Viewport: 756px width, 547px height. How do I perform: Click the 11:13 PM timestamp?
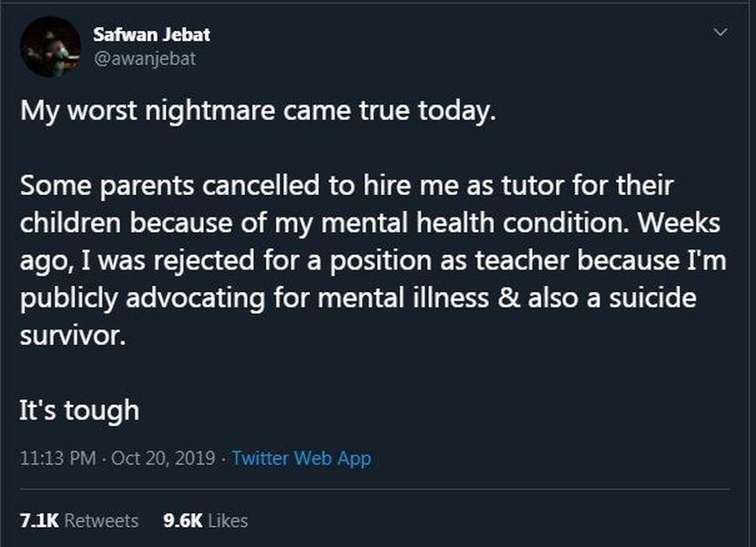pyautogui.click(x=56, y=458)
